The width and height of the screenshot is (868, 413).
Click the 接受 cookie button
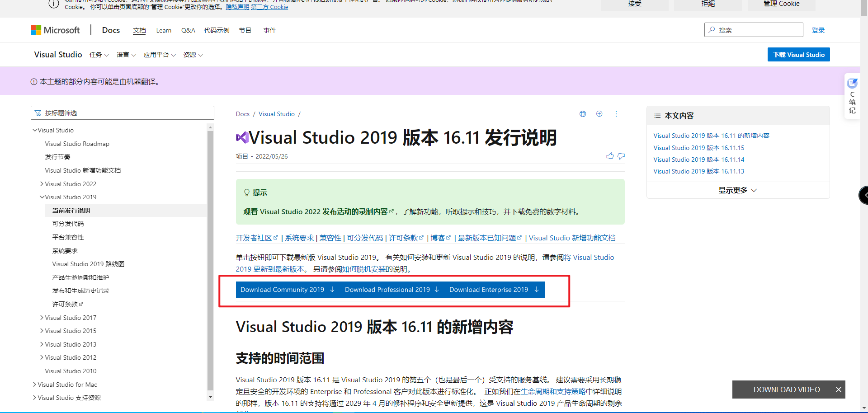[x=635, y=5]
